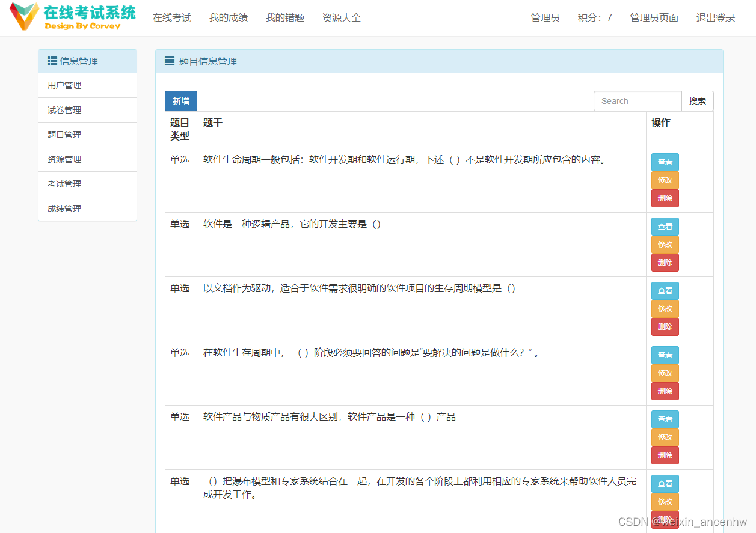Click inside the Search input field
This screenshot has height=533, width=756.
pos(638,101)
